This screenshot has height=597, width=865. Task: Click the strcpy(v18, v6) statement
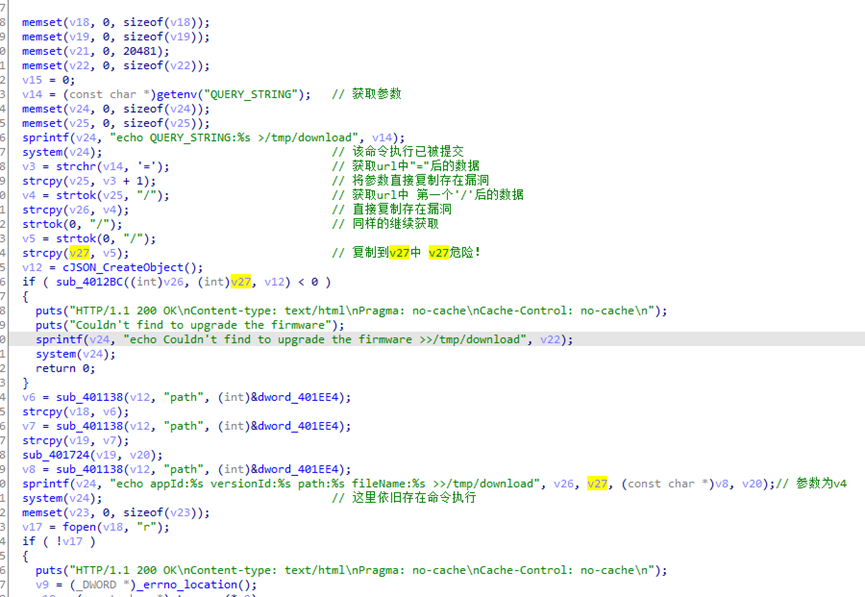pos(76,412)
